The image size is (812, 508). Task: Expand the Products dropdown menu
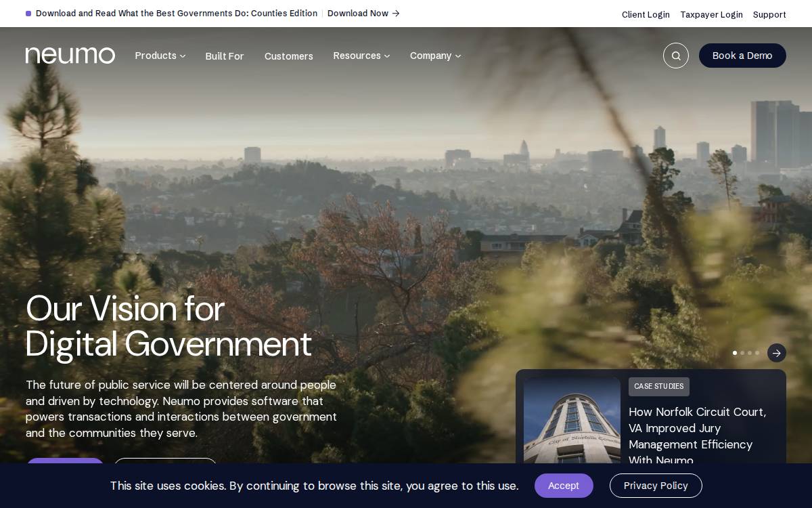coord(160,56)
